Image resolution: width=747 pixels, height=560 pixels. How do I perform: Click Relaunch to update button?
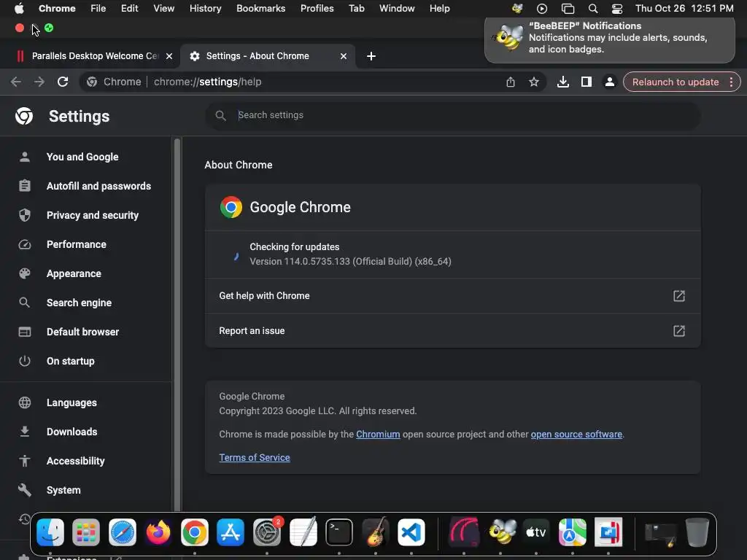click(675, 82)
